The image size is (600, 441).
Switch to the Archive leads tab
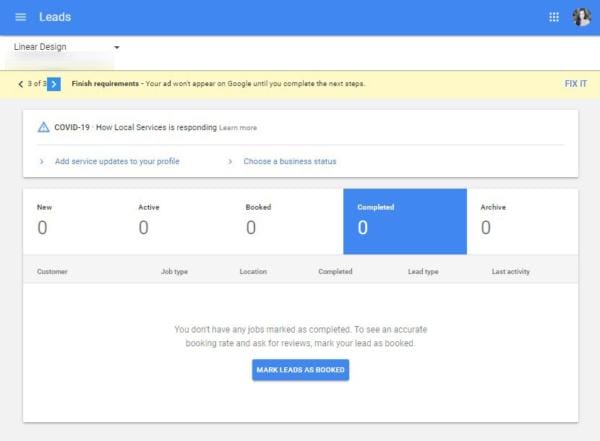[x=522, y=221]
